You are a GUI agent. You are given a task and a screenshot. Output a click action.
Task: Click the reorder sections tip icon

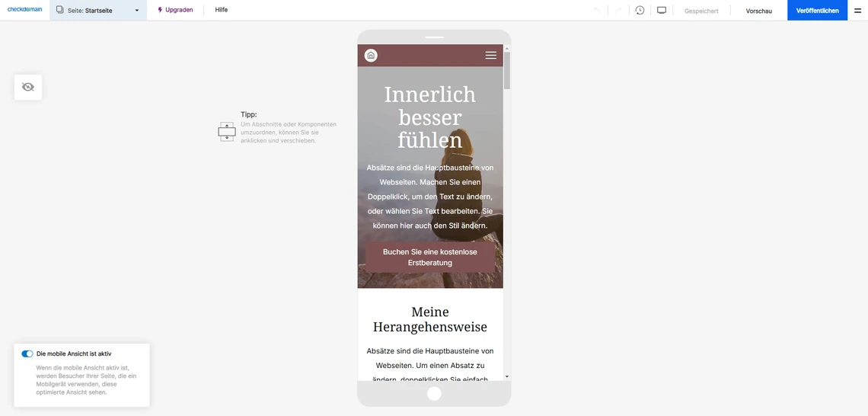226,132
